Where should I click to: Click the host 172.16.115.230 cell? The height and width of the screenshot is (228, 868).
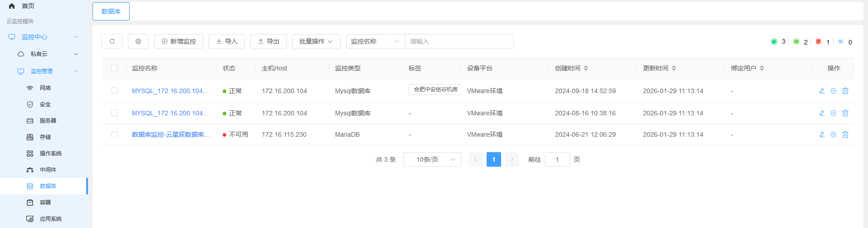pyautogui.click(x=284, y=134)
